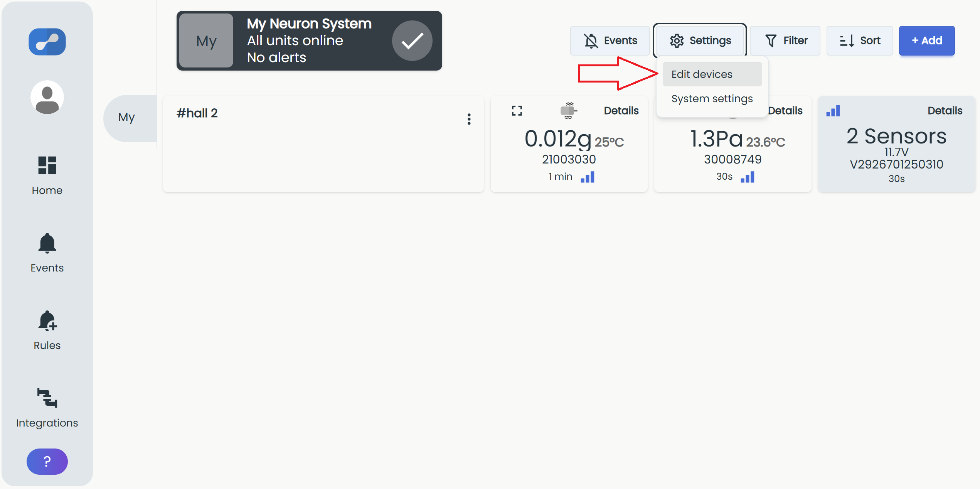Click the My Neuron System title
This screenshot has width=980, height=489.
pyautogui.click(x=309, y=24)
